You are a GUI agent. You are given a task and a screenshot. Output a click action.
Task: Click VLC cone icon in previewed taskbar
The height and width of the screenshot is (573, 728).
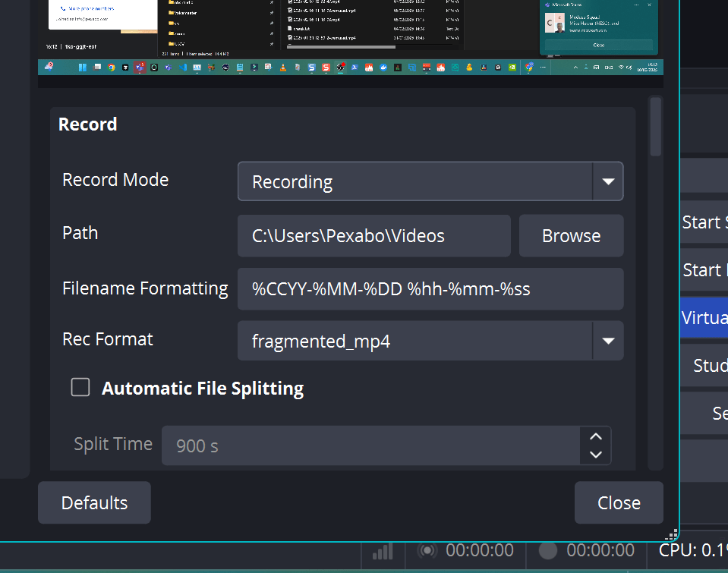click(282, 68)
